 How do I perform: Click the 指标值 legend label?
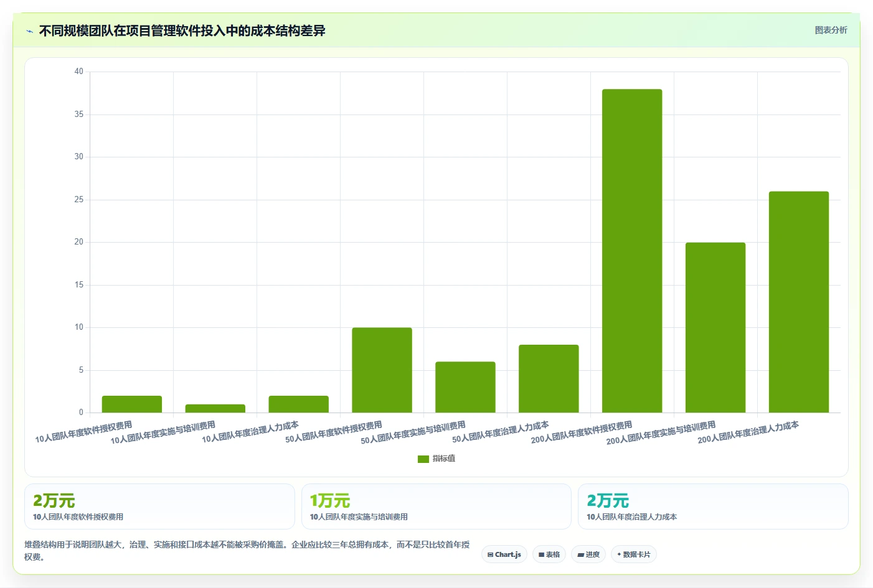pyautogui.click(x=444, y=459)
